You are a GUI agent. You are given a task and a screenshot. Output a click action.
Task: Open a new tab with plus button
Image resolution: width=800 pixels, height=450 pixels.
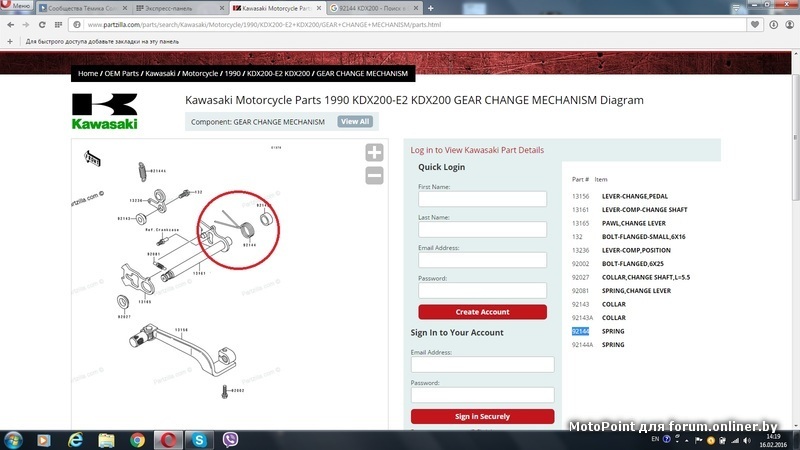coord(431,8)
